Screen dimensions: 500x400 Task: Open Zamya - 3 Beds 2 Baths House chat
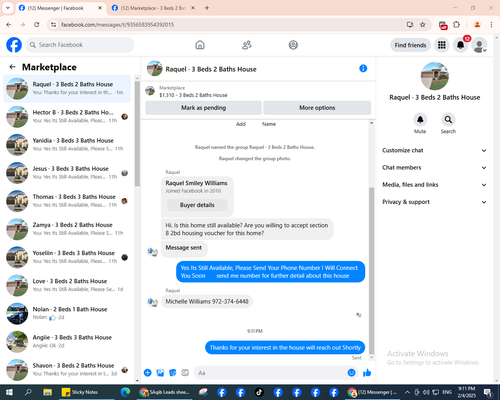point(67,229)
